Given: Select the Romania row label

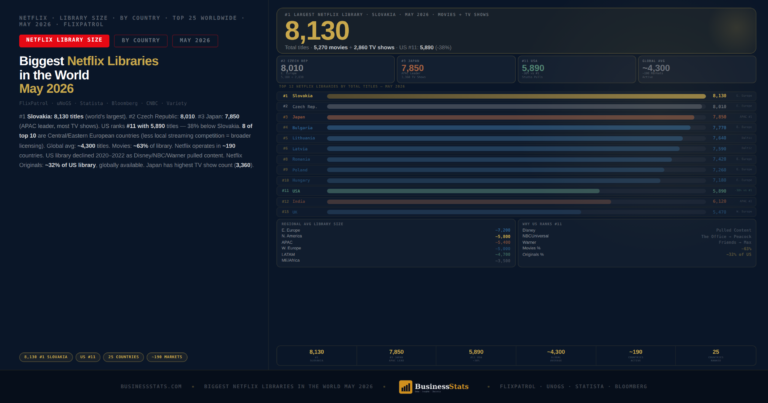Looking at the screenshot, I should pyautogui.click(x=301, y=160).
